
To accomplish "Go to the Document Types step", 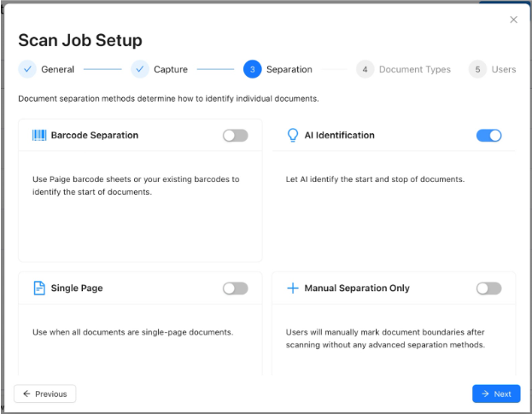I will point(414,69).
